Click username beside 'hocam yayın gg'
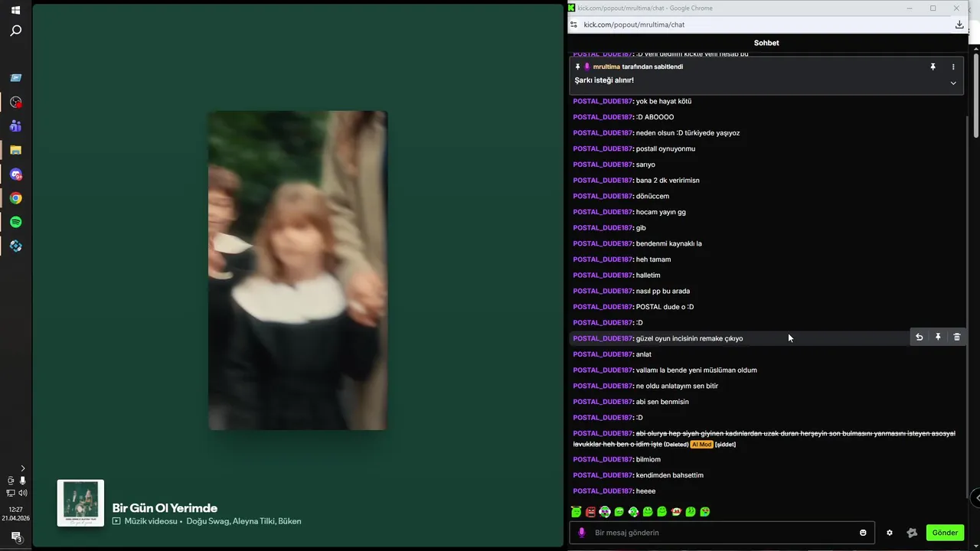 pyautogui.click(x=603, y=212)
